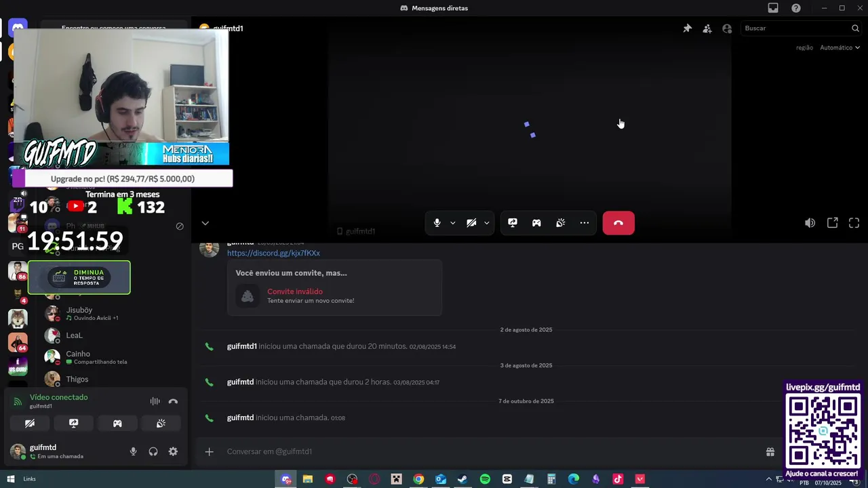Open Calculator from taskbar
The height and width of the screenshot is (488, 868).
[551, 479]
